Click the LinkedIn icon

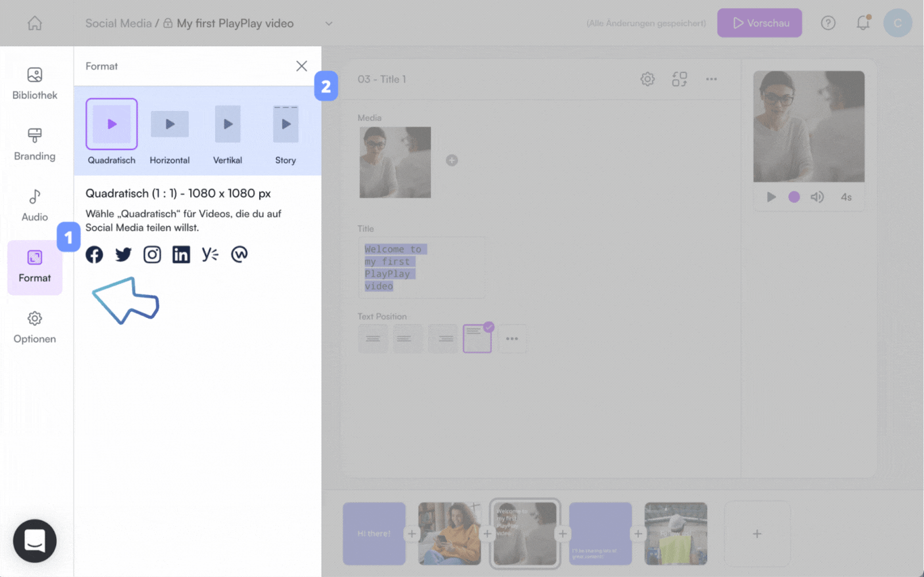click(x=181, y=254)
